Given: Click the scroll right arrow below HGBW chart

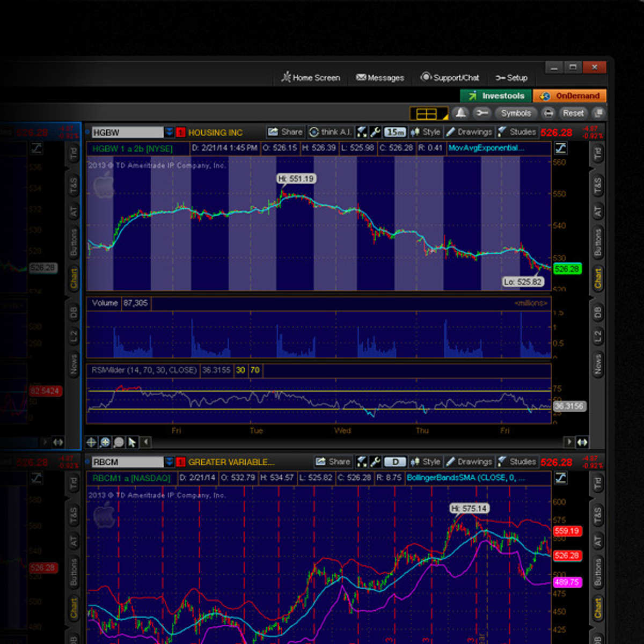Looking at the screenshot, I should 569,442.
